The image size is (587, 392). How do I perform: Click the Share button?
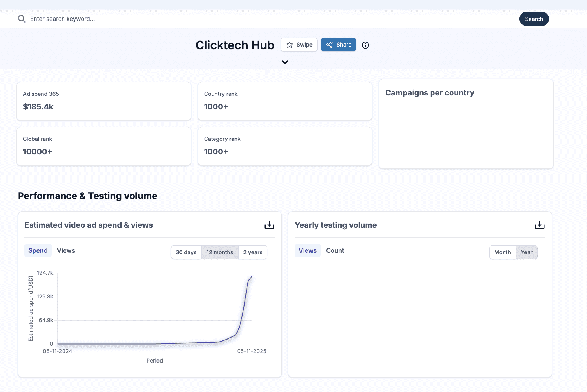click(x=338, y=45)
